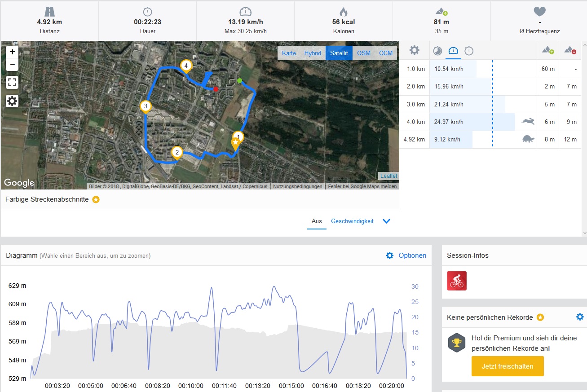
Task: Click the rabbit fastest-split icon
Action: pos(528,121)
